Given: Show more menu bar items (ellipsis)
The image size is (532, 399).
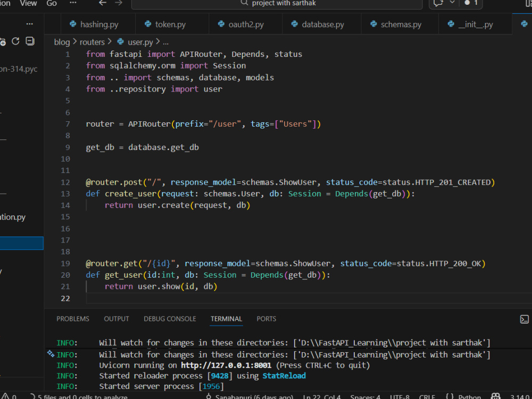Looking at the screenshot, I should click(x=73, y=3).
